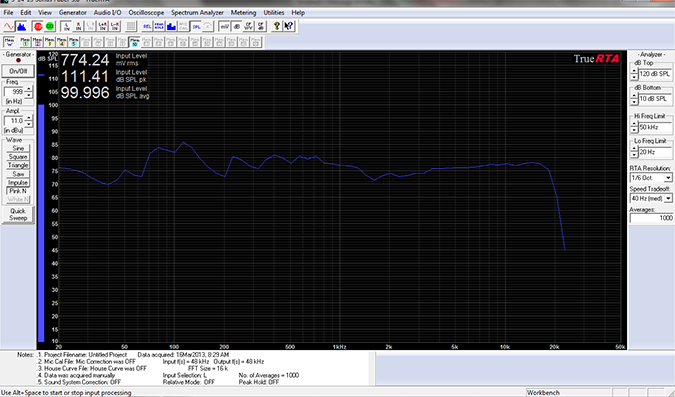675x397 pixels.
Task: Select the L input toolbar icon
Action: [x=66, y=26]
